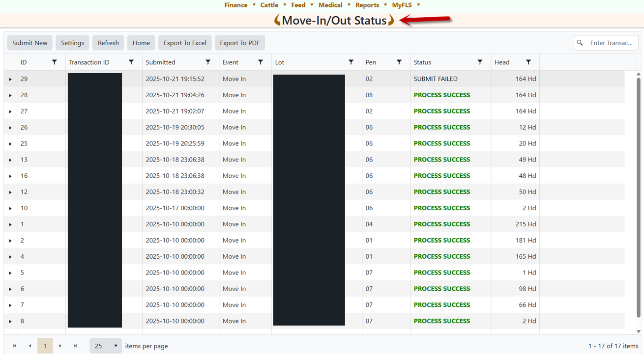Open filter for Pen column
The height and width of the screenshot is (354, 644).
(x=399, y=62)
